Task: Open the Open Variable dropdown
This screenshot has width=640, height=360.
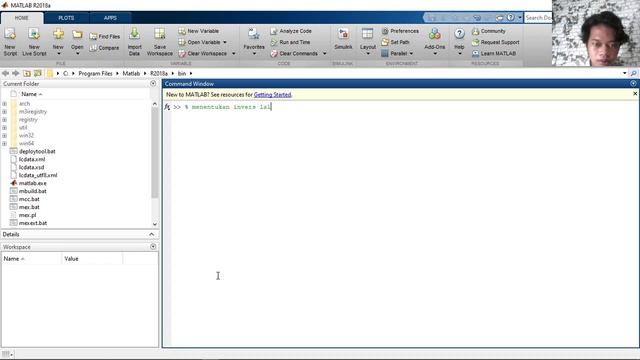Action: [225, 42]
